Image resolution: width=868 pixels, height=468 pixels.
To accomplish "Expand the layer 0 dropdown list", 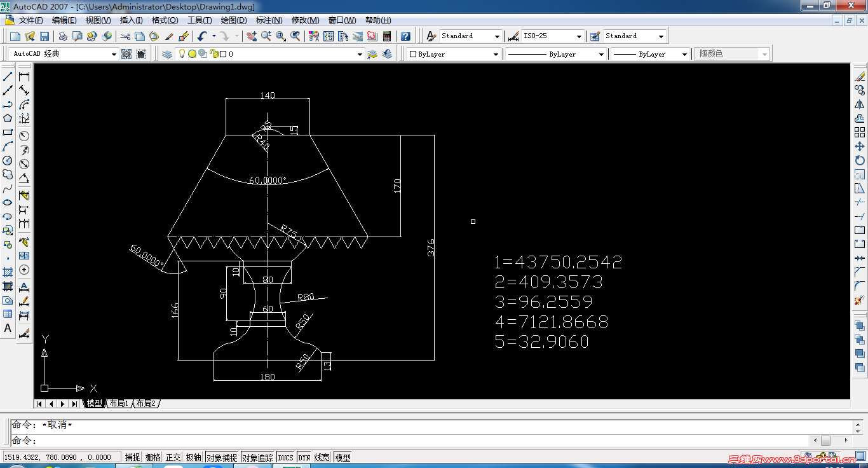I will coord(360,55).
